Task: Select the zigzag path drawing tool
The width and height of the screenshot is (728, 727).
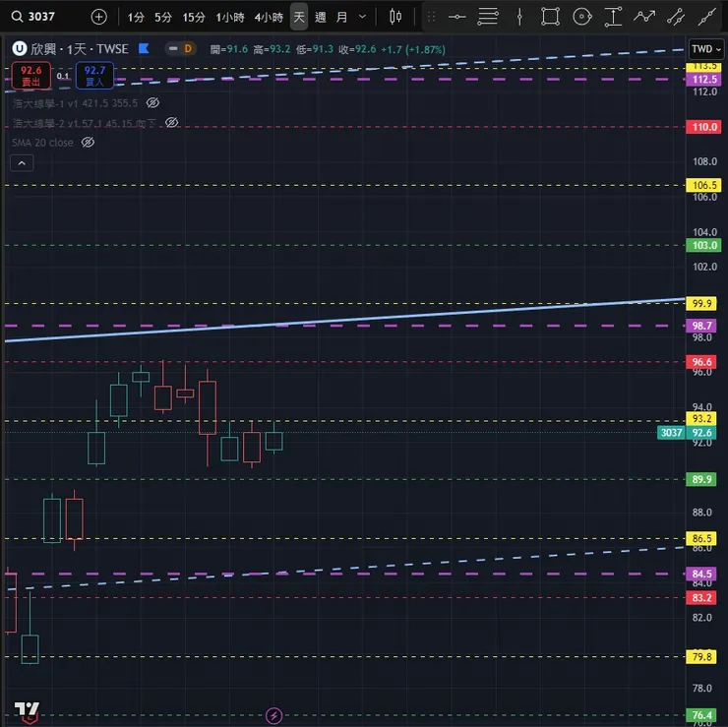Action: (x=644, y=17)
